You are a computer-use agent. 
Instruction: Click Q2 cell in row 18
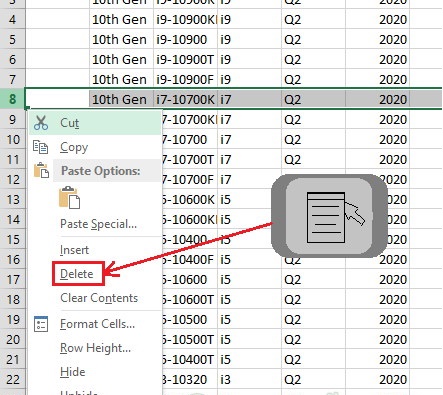pos(313,299)
